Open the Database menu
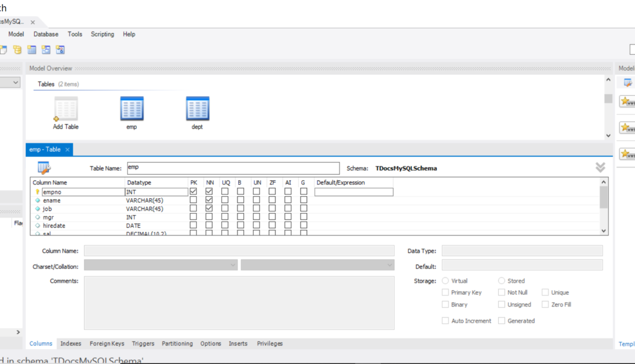 coord(46,34)
